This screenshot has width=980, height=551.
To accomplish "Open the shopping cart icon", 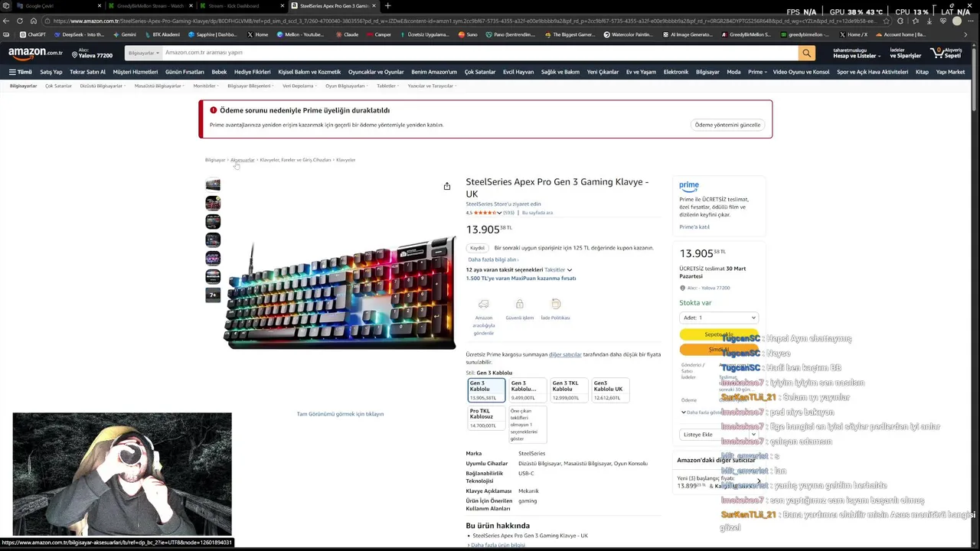I will pos(946,53).
